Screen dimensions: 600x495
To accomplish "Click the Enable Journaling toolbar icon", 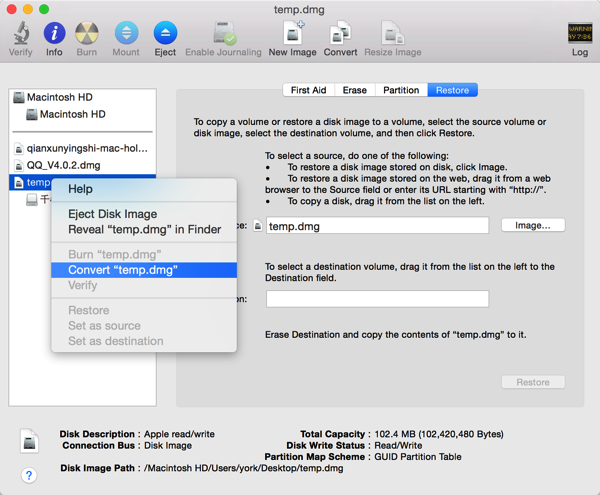I will (224, 33).
